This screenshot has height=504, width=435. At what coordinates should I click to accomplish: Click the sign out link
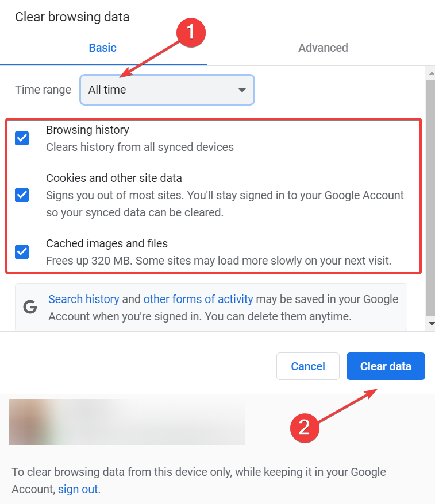[x=78, y=489]
